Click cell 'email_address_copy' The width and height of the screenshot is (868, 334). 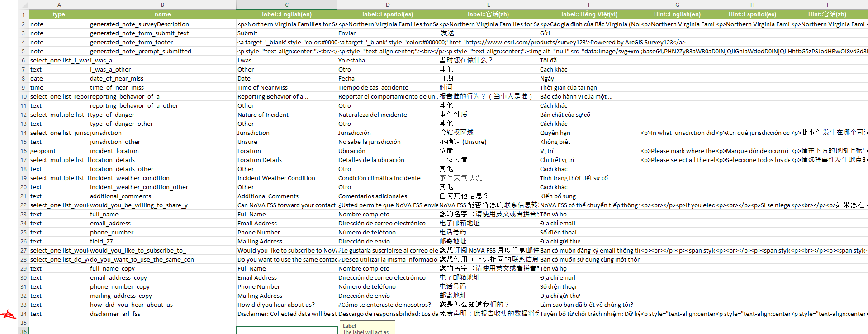[162, 277]
